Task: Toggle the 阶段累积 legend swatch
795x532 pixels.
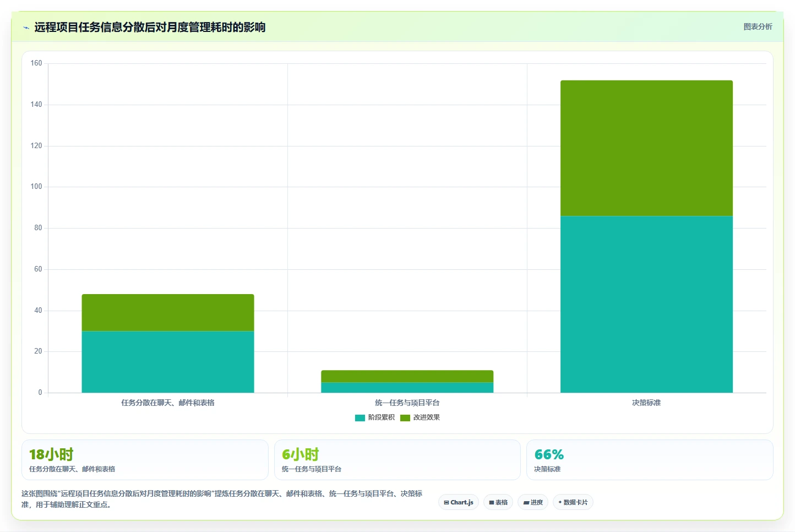Action: coord(360,417)
